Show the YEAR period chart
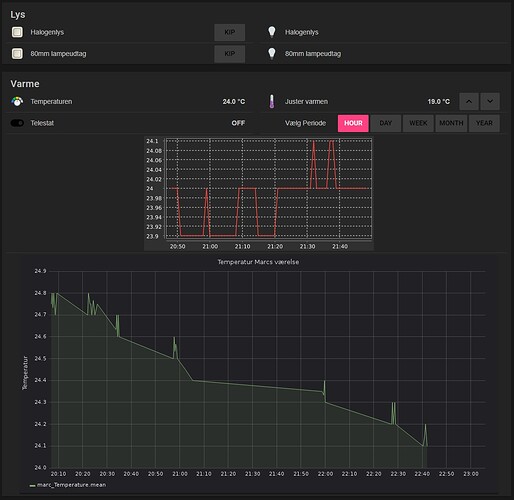This screenshot has width=514, height=500. pos(484,123)
